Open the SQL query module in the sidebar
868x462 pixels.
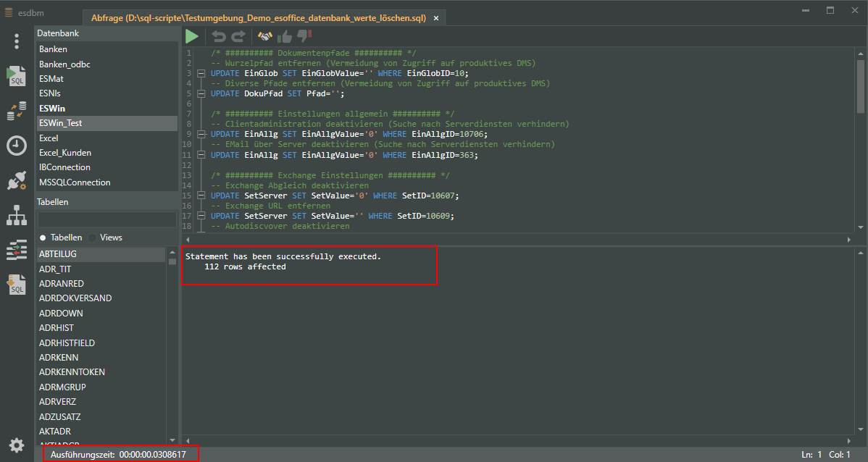click(x=17, y=75)
